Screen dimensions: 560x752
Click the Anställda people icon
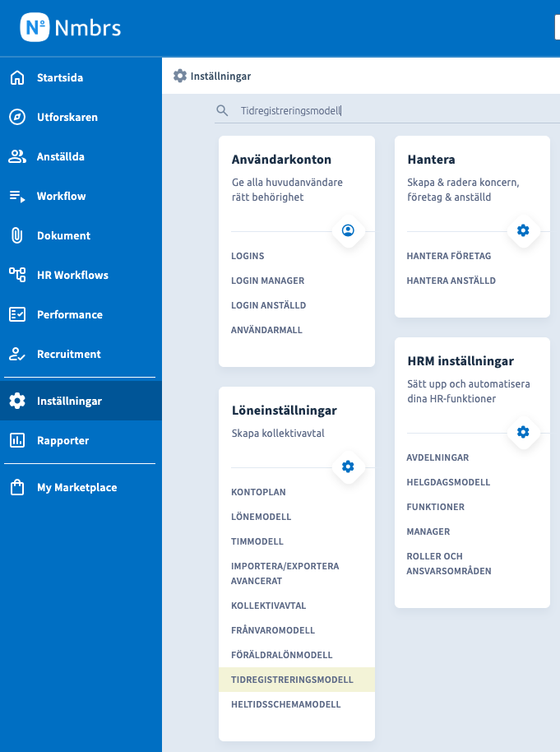click(17, 156)
